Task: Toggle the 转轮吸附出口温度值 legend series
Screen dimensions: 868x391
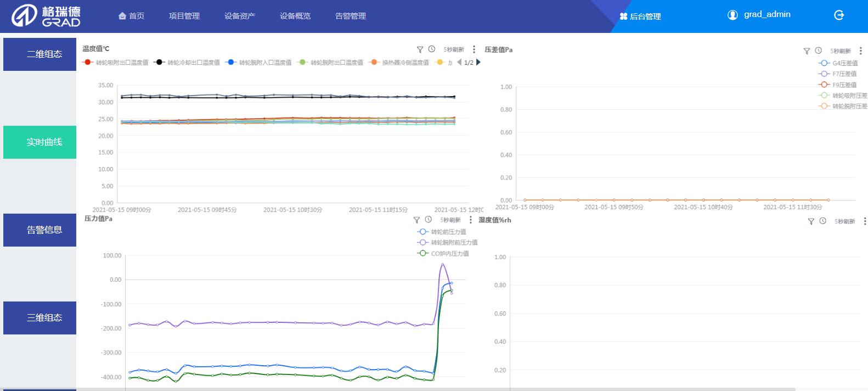Action: pos(115,63)
